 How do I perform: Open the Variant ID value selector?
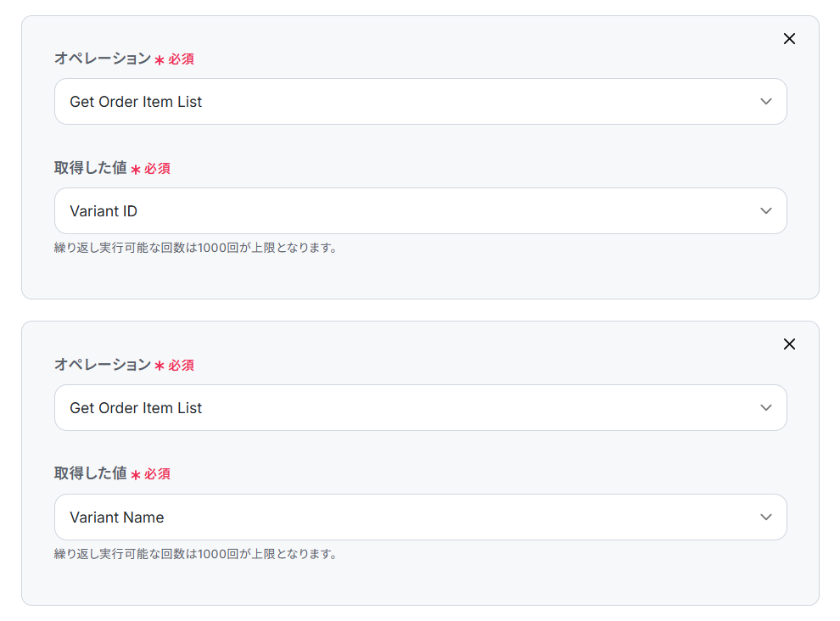pos(421,210)
